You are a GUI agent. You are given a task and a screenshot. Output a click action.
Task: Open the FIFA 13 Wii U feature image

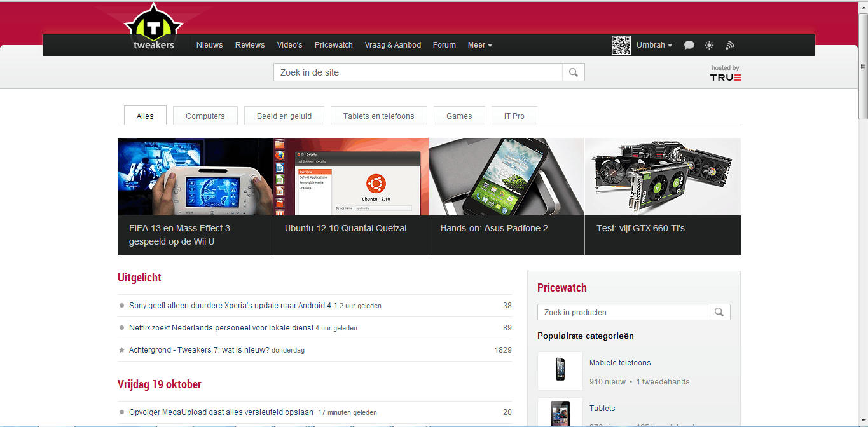point(195,177)
